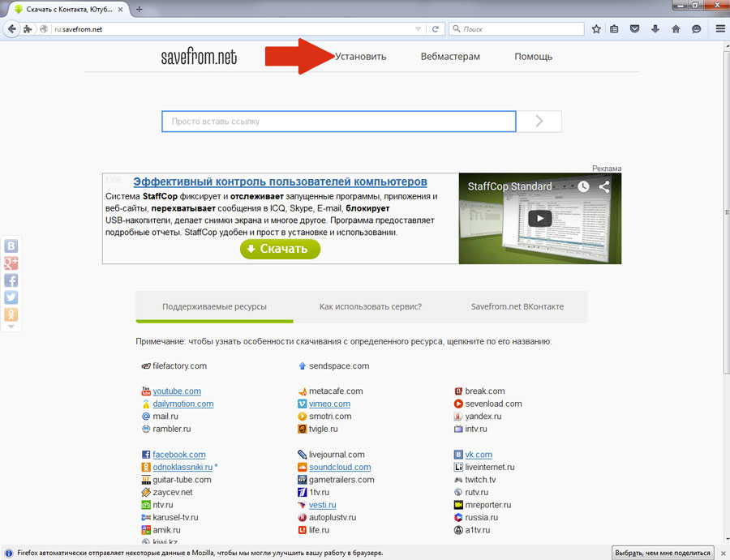Open Firefox downloads arrow icon

[x=655, y=29]
